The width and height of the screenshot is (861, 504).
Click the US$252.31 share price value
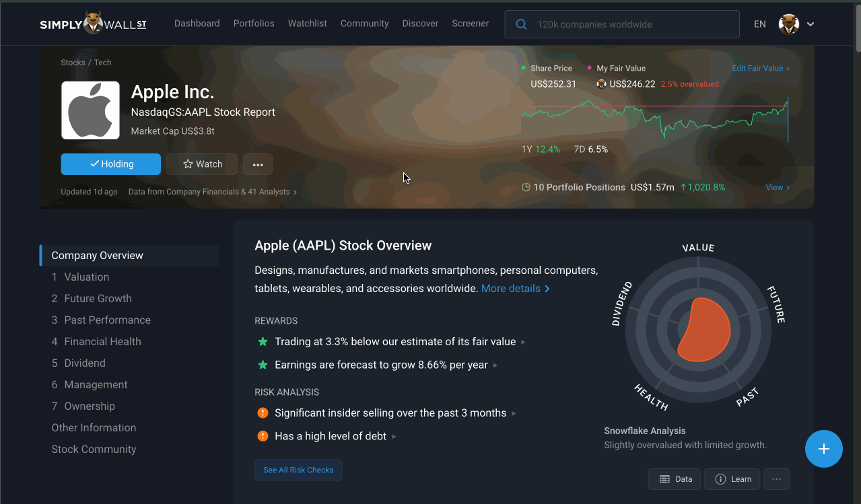(x=553, y=84)
